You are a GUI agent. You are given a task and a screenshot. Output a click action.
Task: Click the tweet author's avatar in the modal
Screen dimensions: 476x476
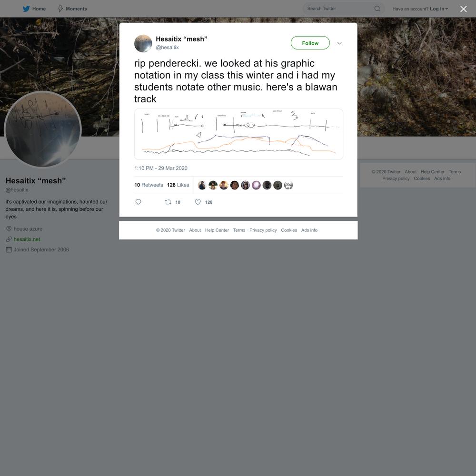pos(143,43)
